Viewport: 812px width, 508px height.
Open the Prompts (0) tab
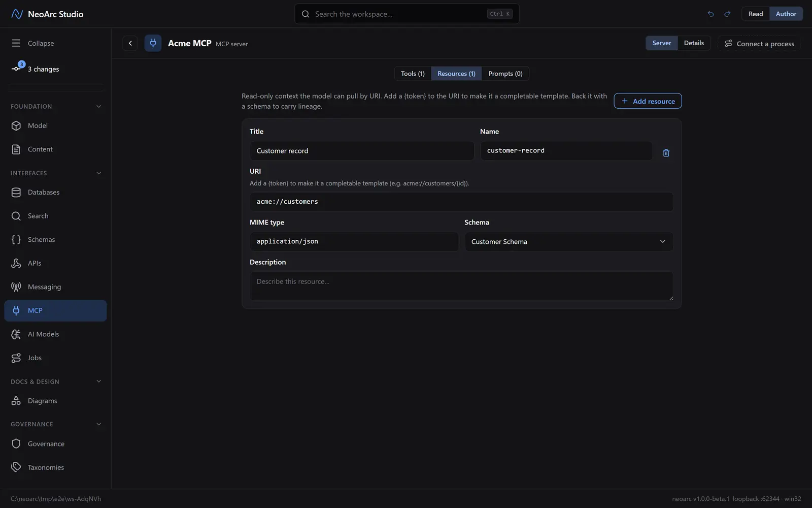505,74
